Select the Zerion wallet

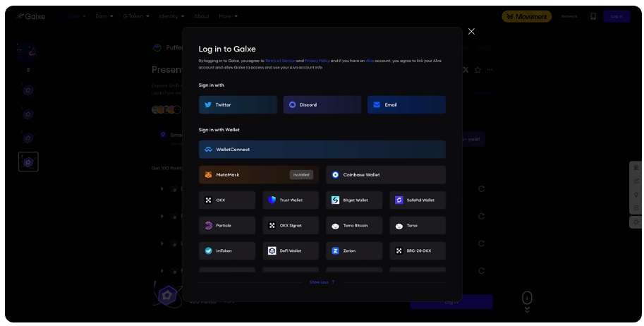(x=354, y=250)
